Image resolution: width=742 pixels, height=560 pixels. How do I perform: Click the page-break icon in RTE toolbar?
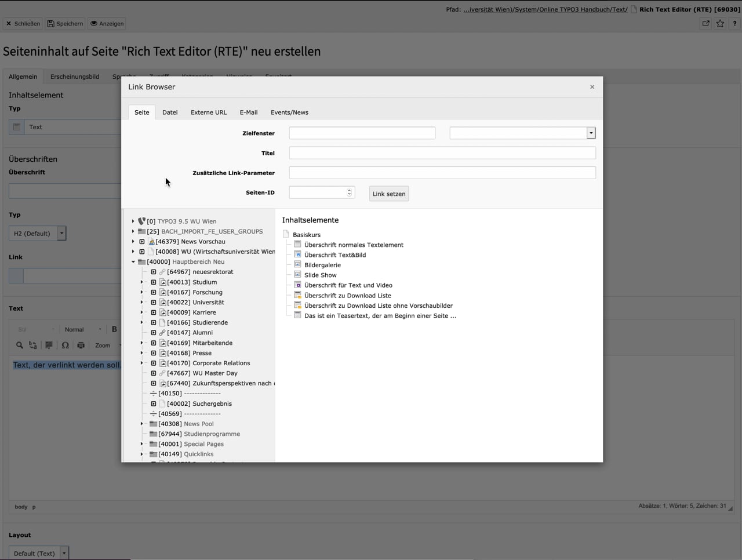click(49, 345)
